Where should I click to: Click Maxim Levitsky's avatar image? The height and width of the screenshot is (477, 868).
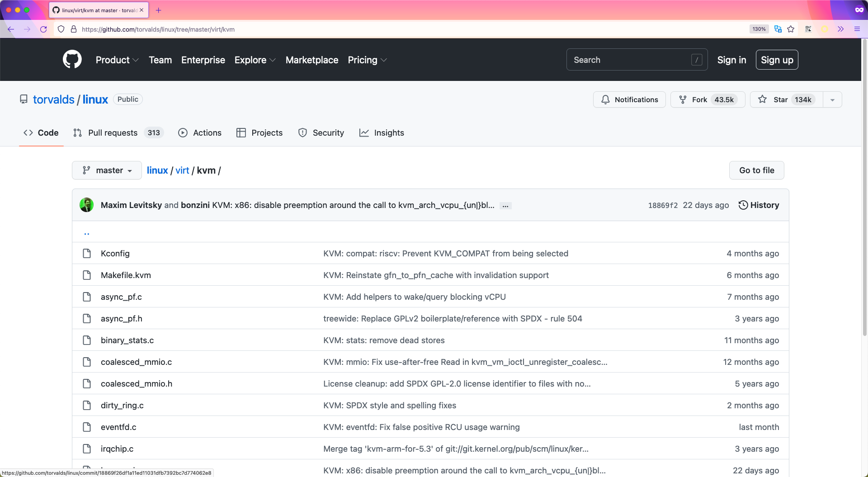[86, 205]
